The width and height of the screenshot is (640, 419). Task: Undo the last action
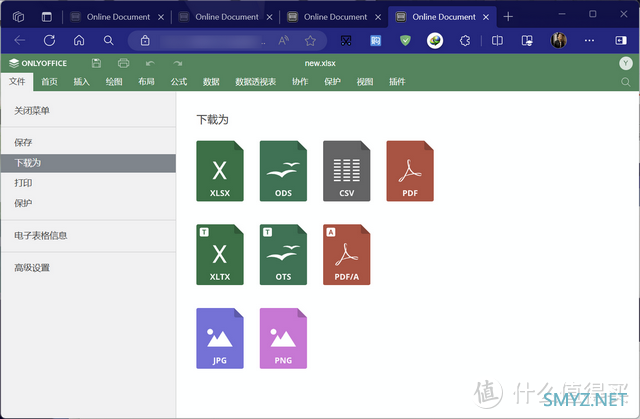150,63
